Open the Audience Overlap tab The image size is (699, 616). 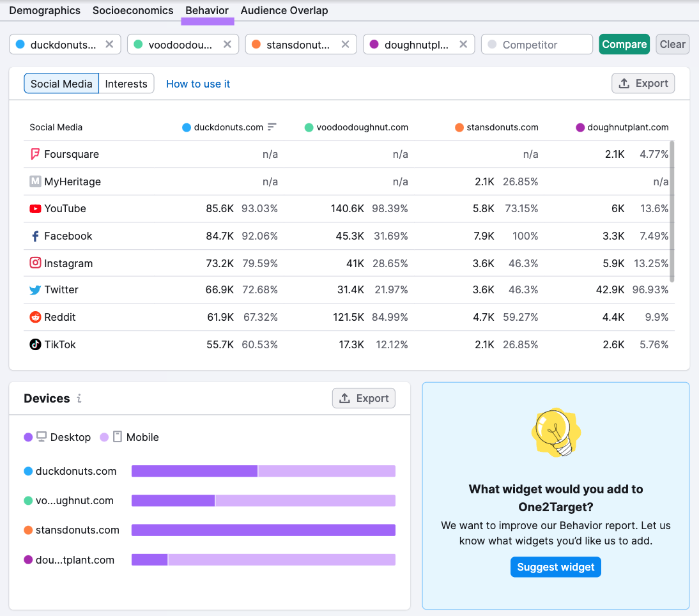tap(284, 11)
